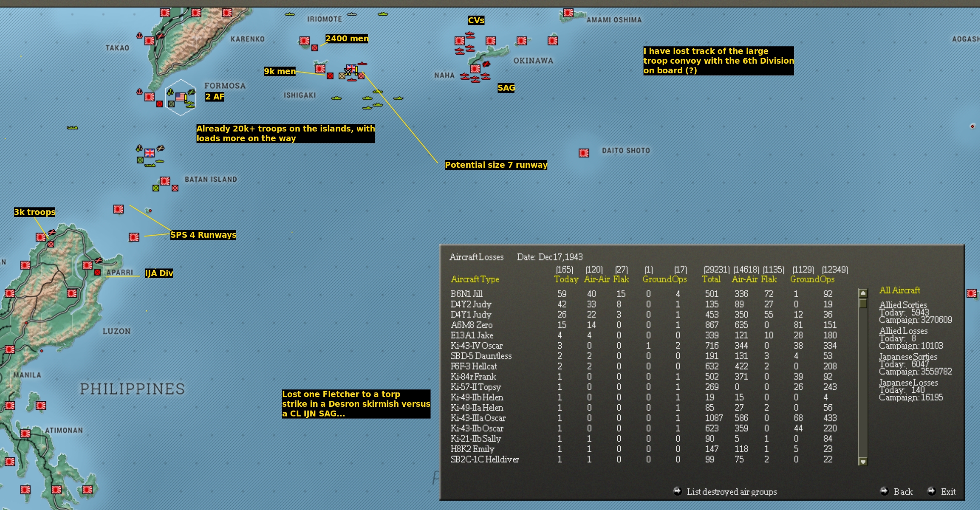Click the Japanese base flag at Daito Shoto
This screenshot has width=980, height=510.
click(584, 153)
